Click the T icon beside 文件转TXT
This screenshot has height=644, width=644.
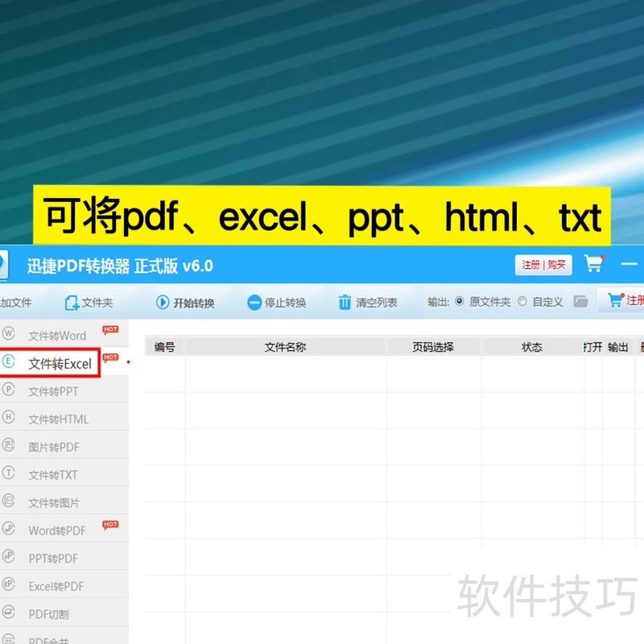point(9,473)
